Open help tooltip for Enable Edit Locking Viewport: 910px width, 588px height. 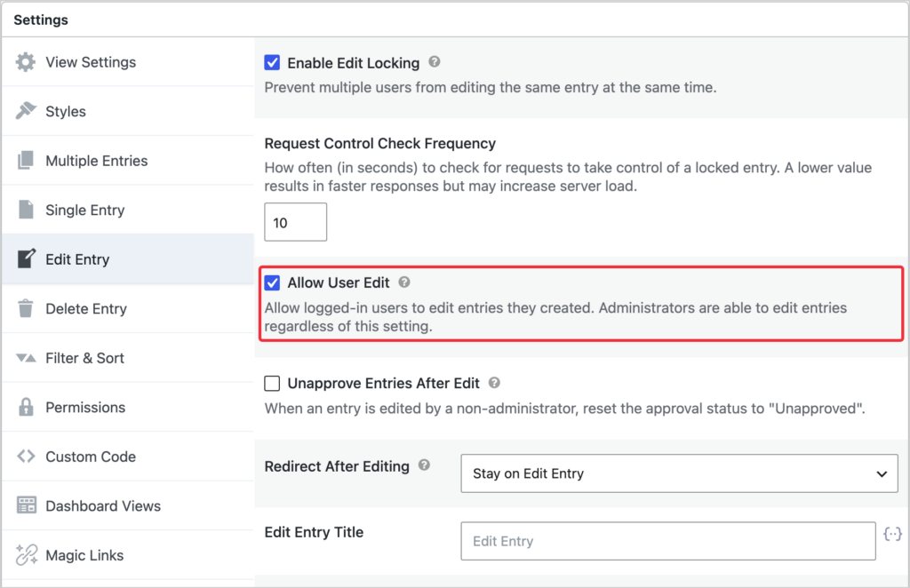click(434, 61)
